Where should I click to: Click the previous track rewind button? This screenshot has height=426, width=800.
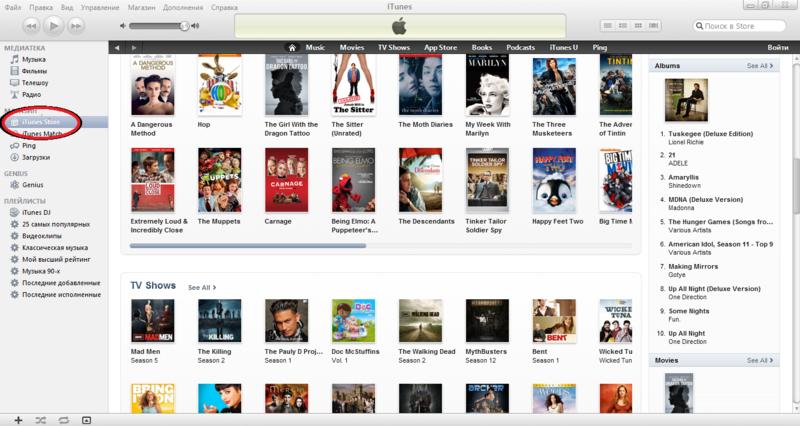pyautogui.click(x=31, y=26)
